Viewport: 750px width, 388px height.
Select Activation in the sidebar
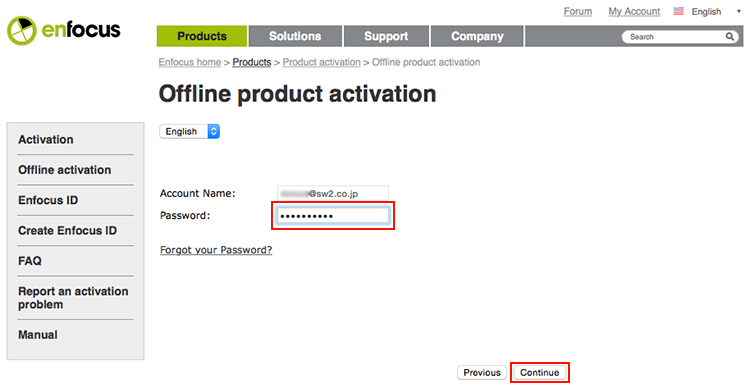point(46,139)
